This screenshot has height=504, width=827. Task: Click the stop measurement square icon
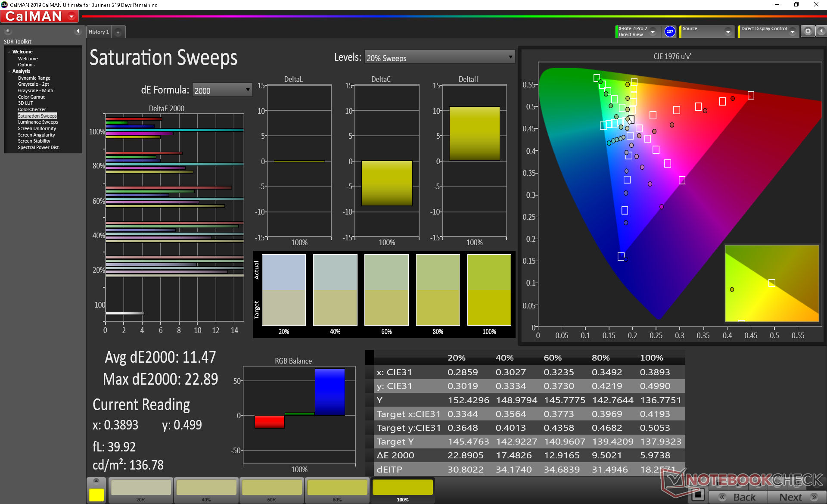[698, 495]
